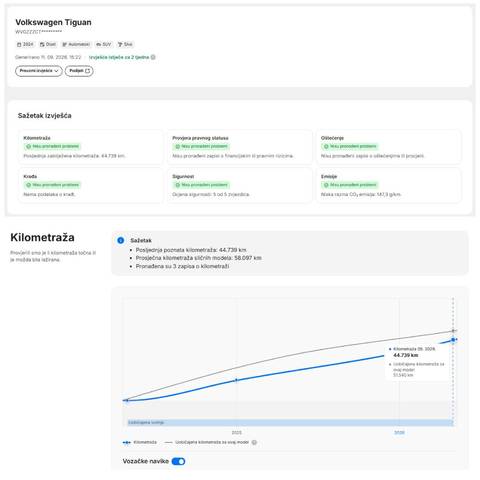Click the green check icon under Krađa card
The width and height of the screenshot is (480, 480).
coord(28,185)
